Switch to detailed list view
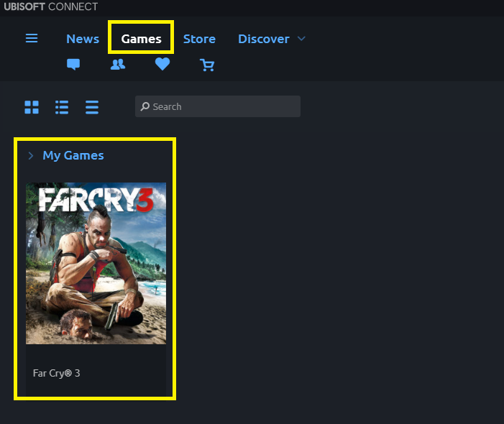 pos(62,107)
